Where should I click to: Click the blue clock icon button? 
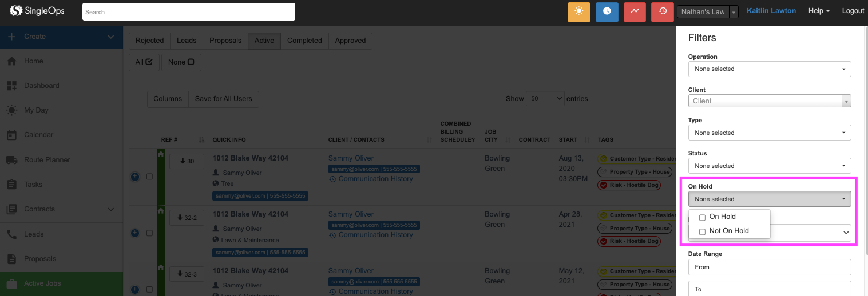[607, 11]
